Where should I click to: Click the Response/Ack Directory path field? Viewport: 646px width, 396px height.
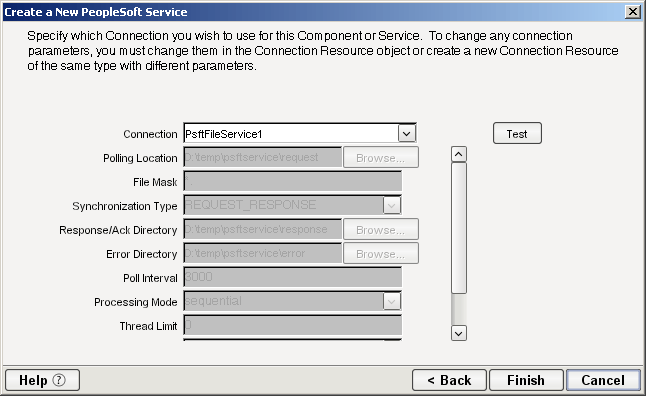click(262, 230)
